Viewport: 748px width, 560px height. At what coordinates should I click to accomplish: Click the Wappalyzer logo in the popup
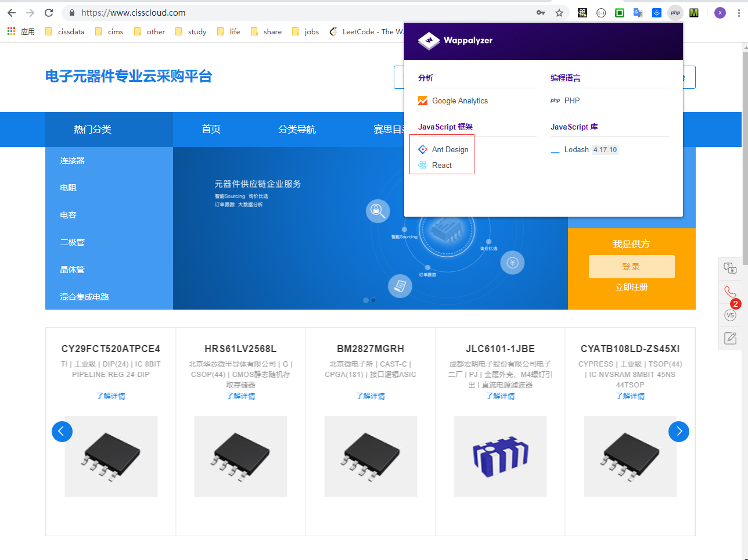455,41
